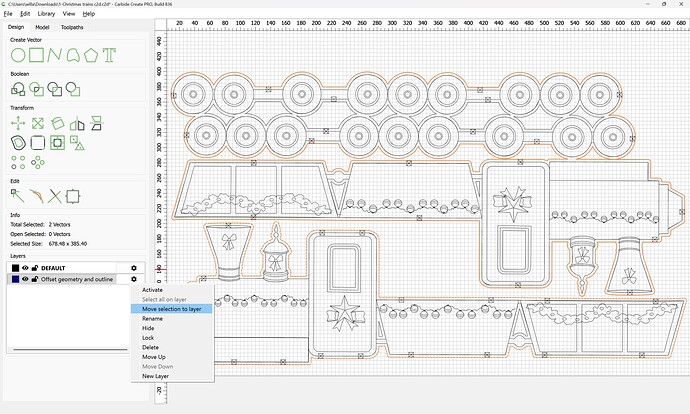Toggle eye icon on Offset geometry layer
Screen dimensions: 690x414
click(x=25, y=280)
